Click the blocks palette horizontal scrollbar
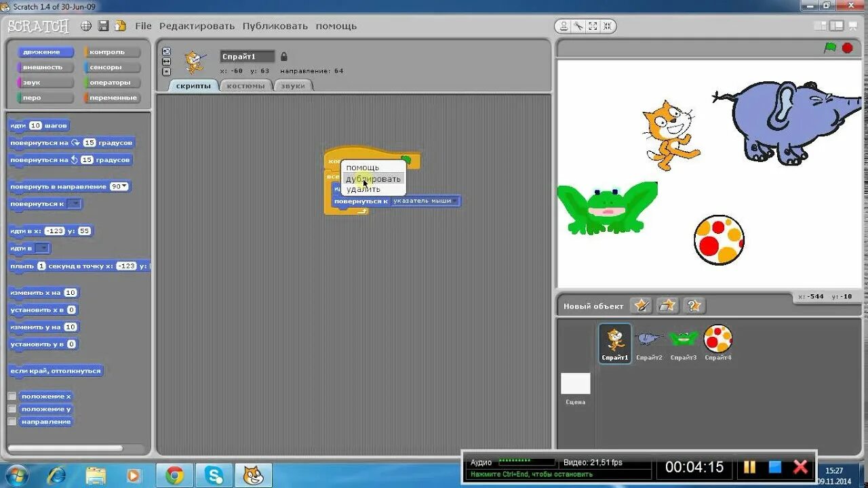Viewport: 868px width, 488px height. [65, 448]
